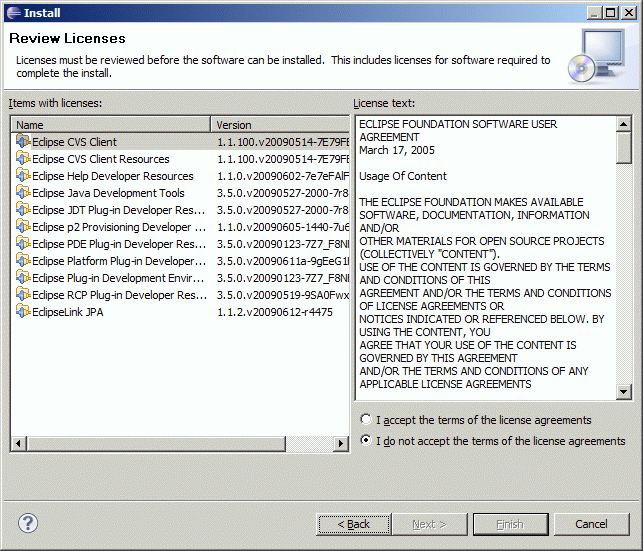Click the Eclipse Plug-in Development Environment feature icon
This screenshot has width=643, height=551.
point(23,278)
